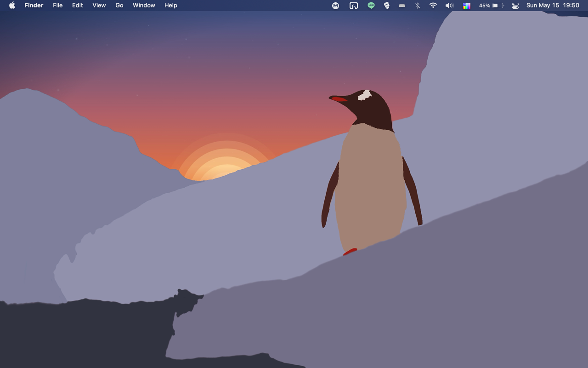Click the white spiral-shaped menu bar icon
Image resolution: width=588 pixels, height=368 pixels.
point(387,6)
